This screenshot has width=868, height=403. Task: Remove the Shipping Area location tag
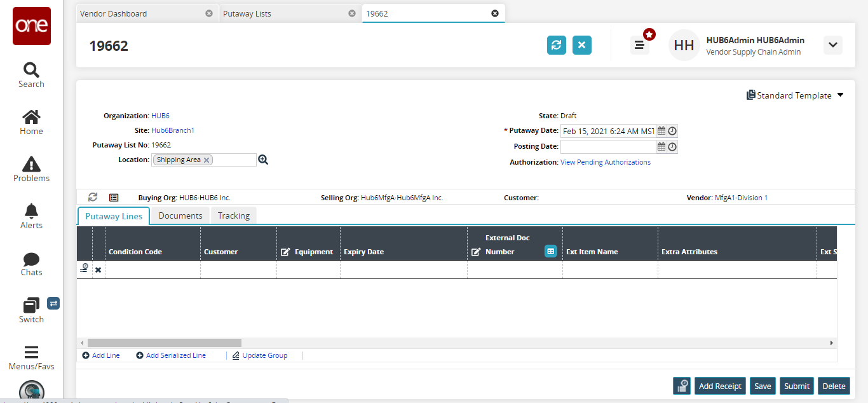point(207,160)
